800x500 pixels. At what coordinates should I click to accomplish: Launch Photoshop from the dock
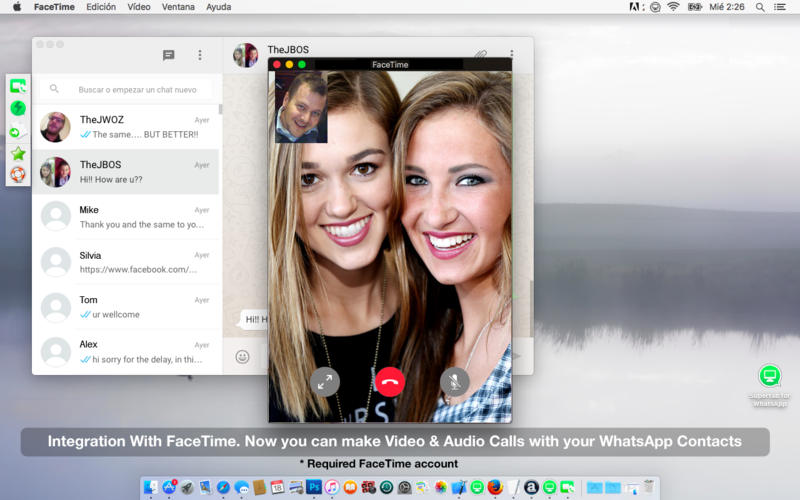coord(314,488)
